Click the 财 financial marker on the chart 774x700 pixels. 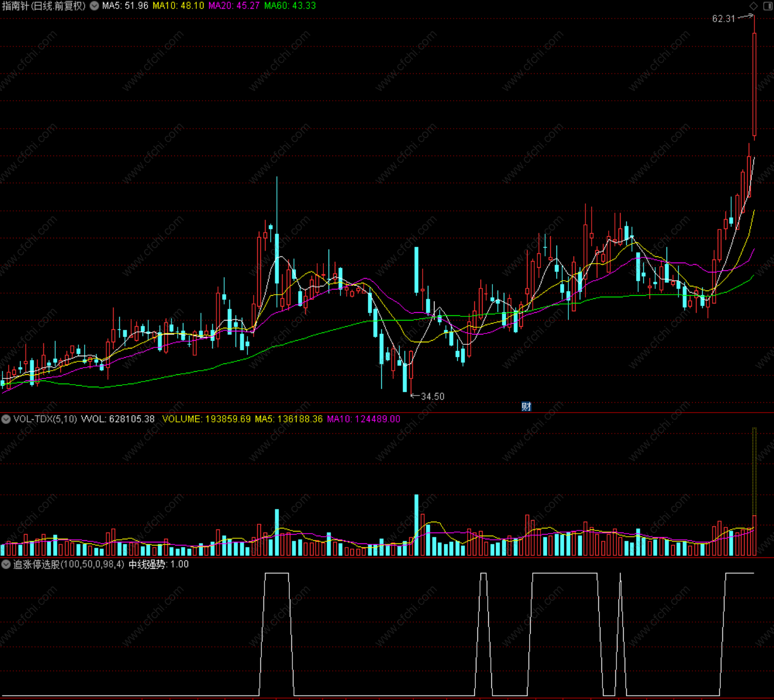(x=526, y=406)
